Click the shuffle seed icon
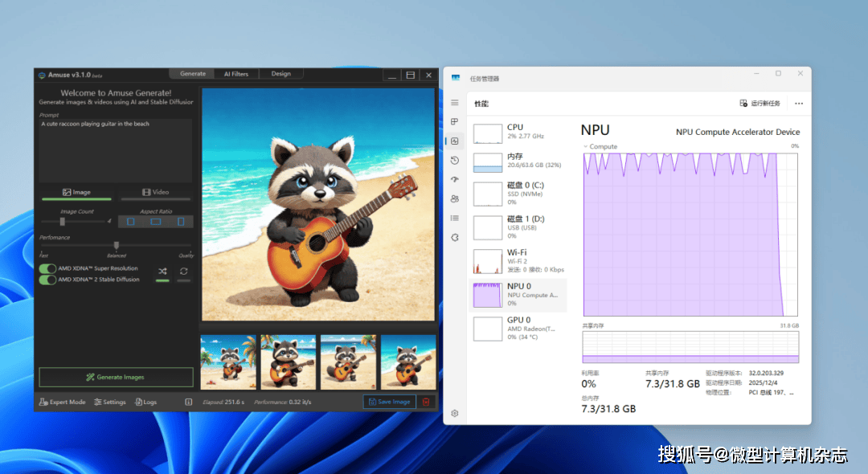Screen dimensions: 868x474 (162, 272)
